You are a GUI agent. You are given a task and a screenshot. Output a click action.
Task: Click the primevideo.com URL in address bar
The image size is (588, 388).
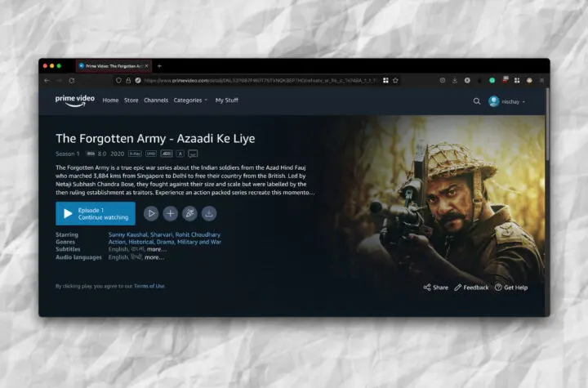[261, 80]
